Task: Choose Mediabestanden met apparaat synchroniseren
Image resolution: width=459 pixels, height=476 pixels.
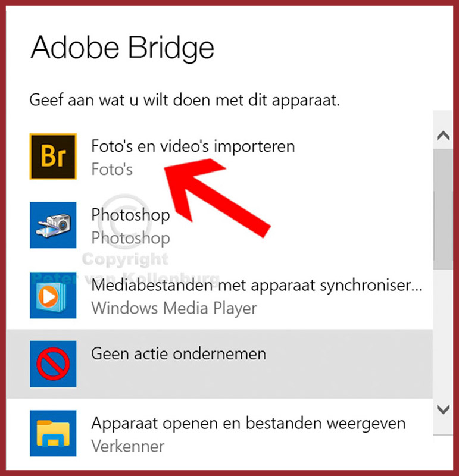Action: (x=257, y=286)
